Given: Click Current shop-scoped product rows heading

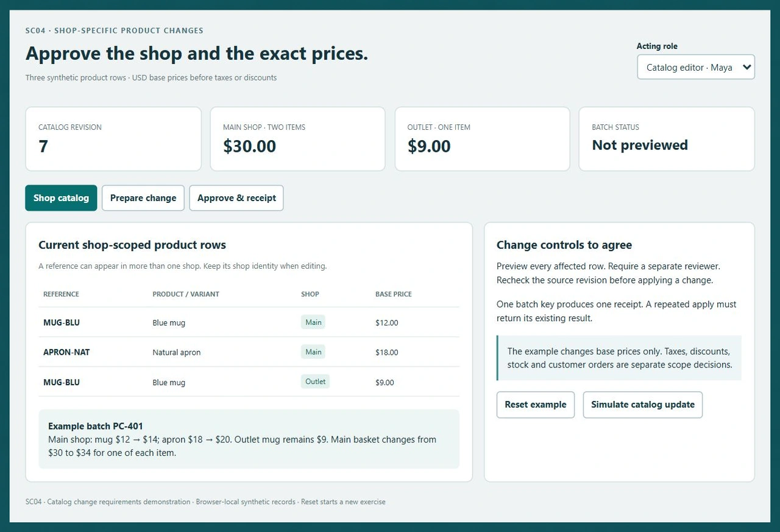Looking at the screenshot, I should click(132, 245).
